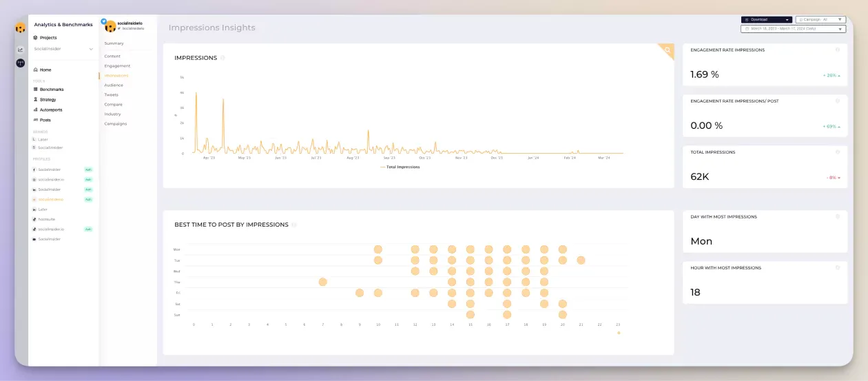Toggle the Total Impressions legend series
This screenshot has height=381, width=868.
[x=400, y=167]
